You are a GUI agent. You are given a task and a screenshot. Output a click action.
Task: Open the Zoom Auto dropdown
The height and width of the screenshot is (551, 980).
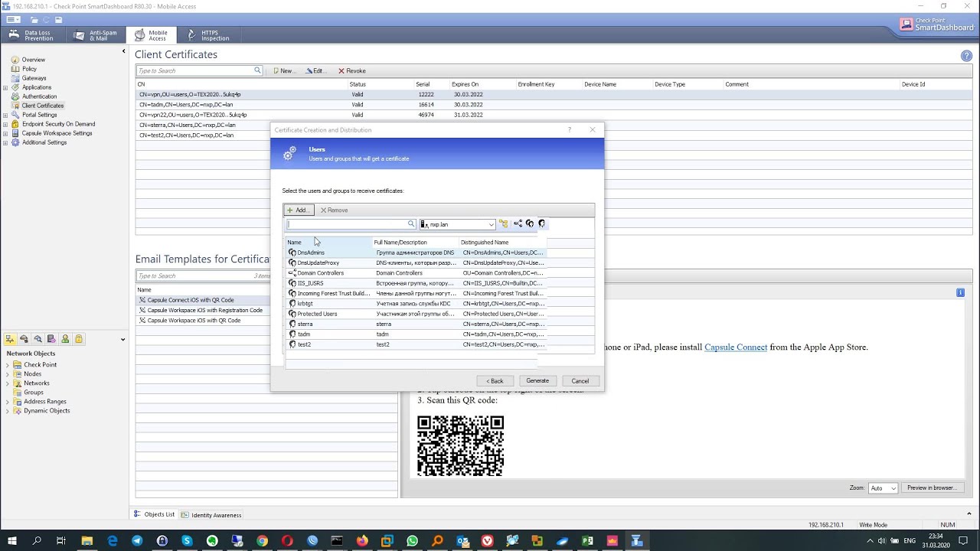click(882, 488)
